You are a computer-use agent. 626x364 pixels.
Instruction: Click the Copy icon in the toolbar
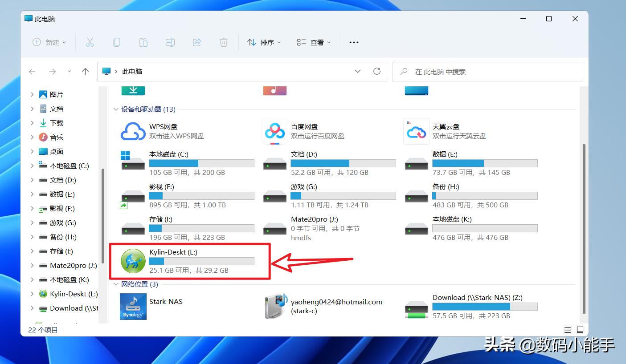(x=117, y=42)
